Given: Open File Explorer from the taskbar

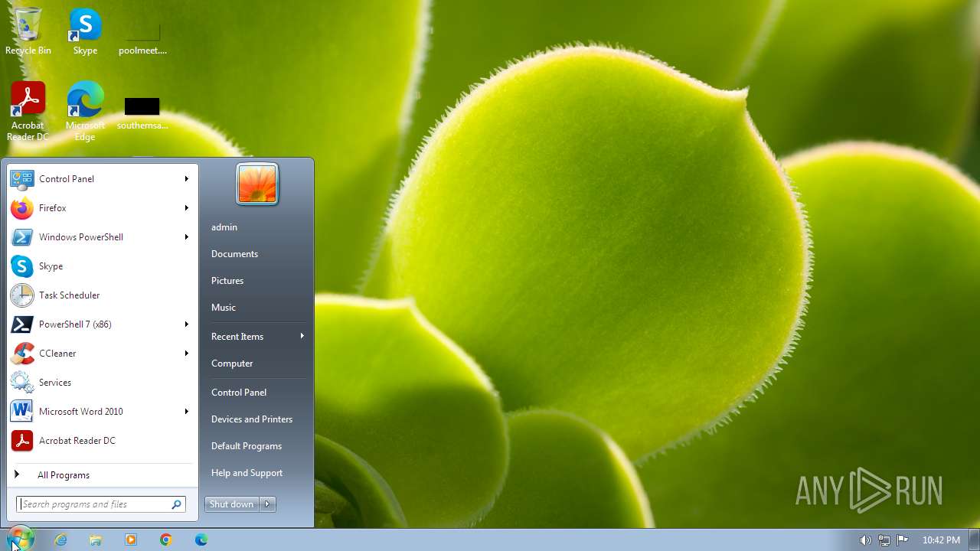Looking at the screenshot, I should pyautogui.click(x=96, y=540).
